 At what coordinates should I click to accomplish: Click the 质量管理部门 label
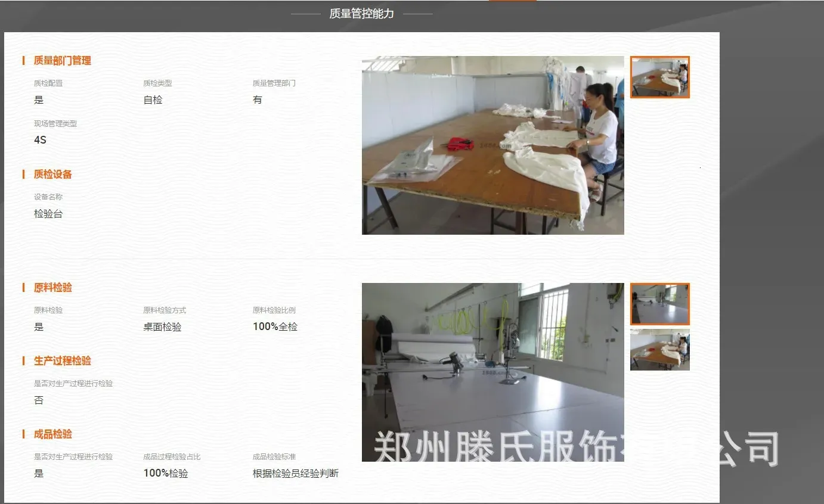coord(274,83)
